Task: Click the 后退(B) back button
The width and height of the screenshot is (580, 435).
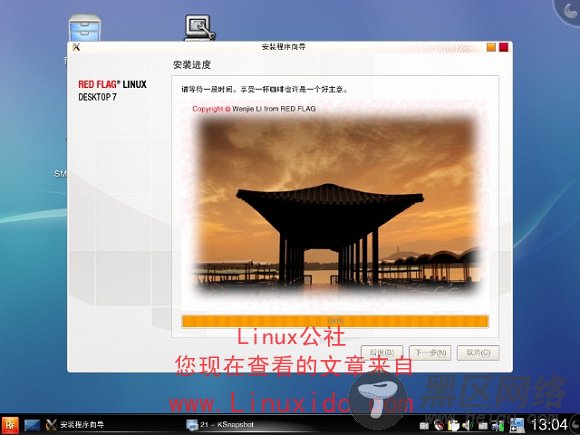Action: click(382, 353)
